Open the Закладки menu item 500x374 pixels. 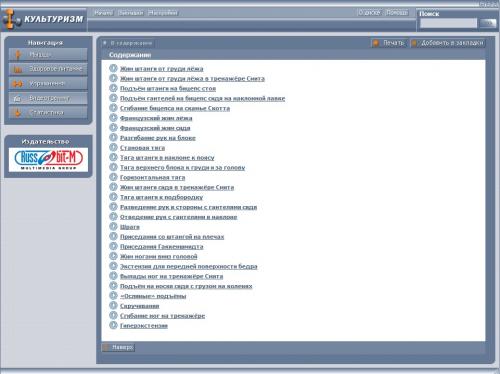[x=131, y=13]
